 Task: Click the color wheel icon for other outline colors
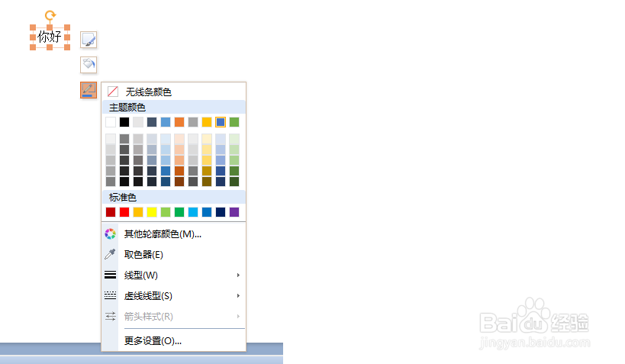[x=111, y=234]
